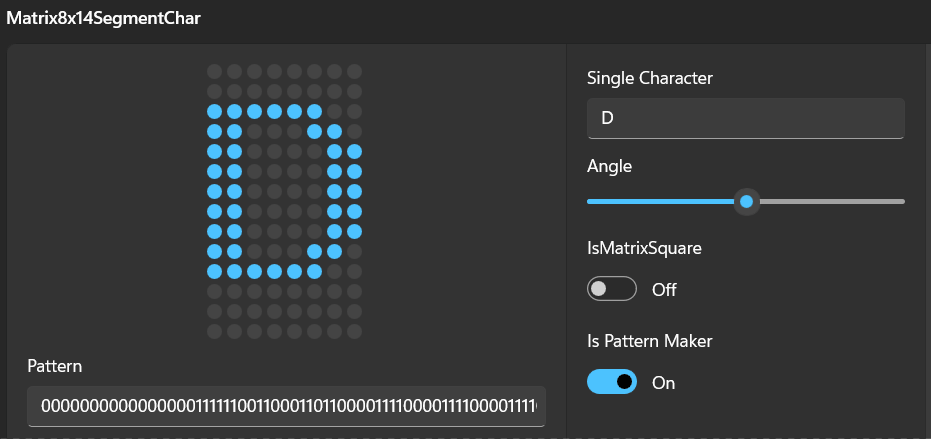Click the gray right end of Angle slider track
The height and width of the screenshot is (439, 931).
[831, 202]
